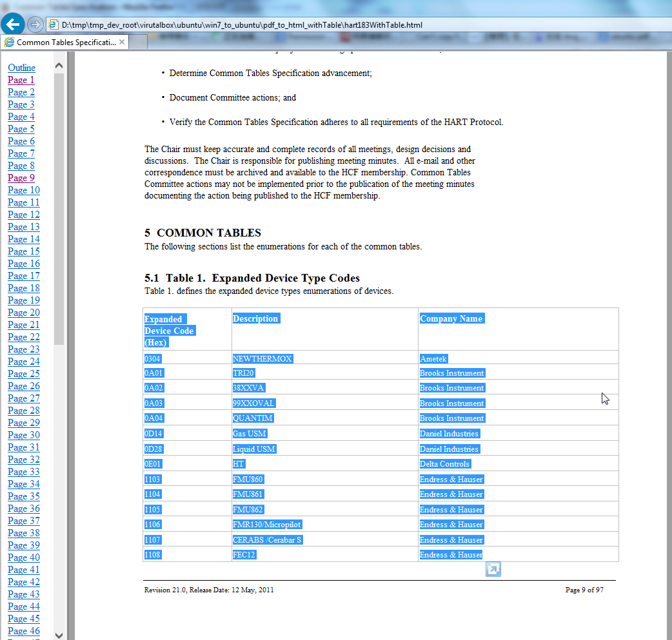Go to Page 15 link
The image size is (672, 640).
pyautogui.click(x=24, y=251)
